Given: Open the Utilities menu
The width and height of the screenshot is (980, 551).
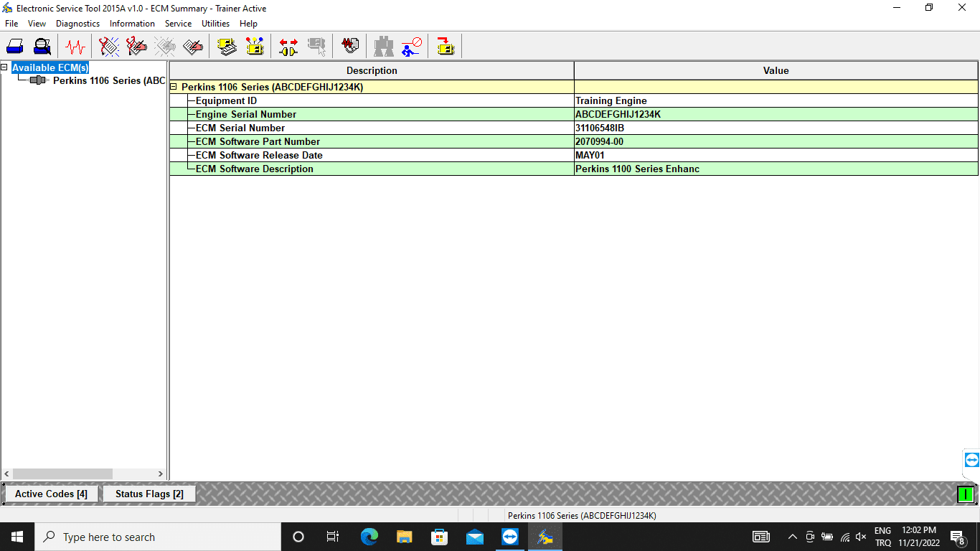Looking at the screenshot, I should [x=215, y=24].
